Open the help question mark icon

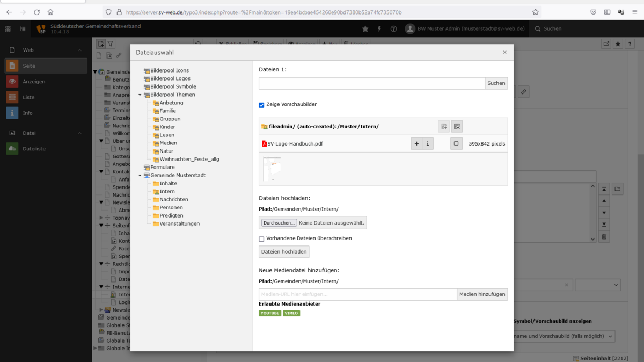[394, 29]
